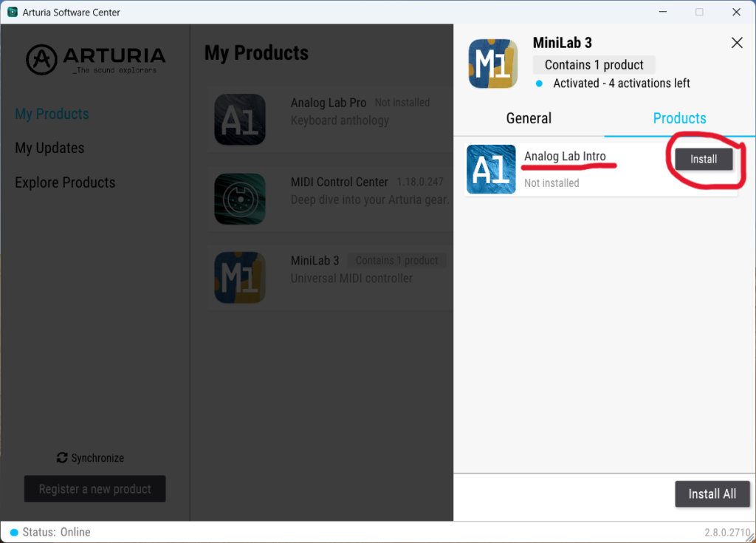Image resolution: width=756 pixels, height=543 pixels.
Task: Click the 'Not installed' label under Analog Lab Intro
Action: click(551, 183)
